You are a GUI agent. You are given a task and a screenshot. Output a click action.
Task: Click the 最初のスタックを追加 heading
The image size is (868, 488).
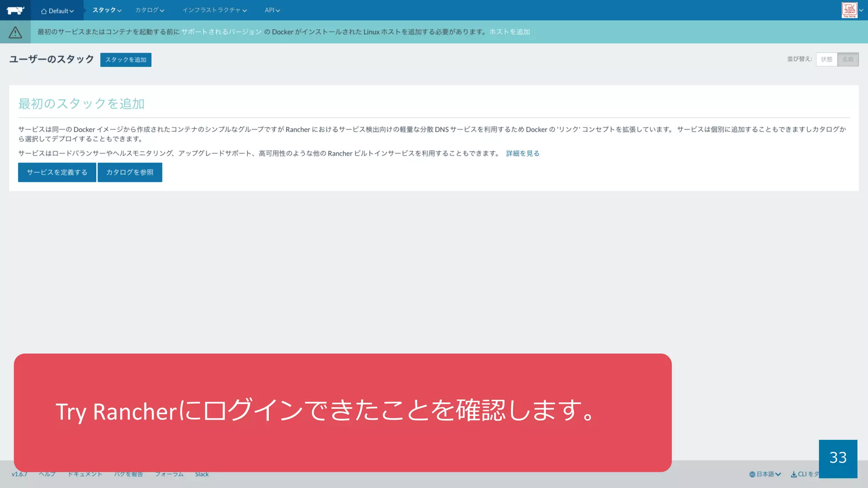pyautogui.click(x=81, y=104)
